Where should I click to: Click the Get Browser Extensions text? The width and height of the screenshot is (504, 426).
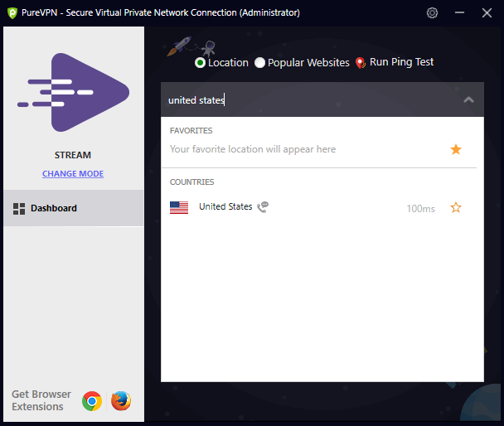(x=41, y=400)
